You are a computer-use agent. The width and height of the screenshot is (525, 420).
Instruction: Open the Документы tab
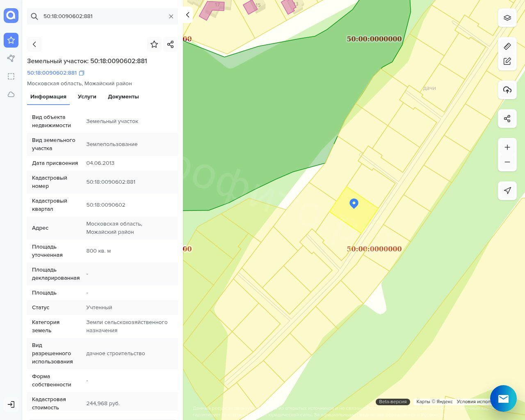[123, 97]
